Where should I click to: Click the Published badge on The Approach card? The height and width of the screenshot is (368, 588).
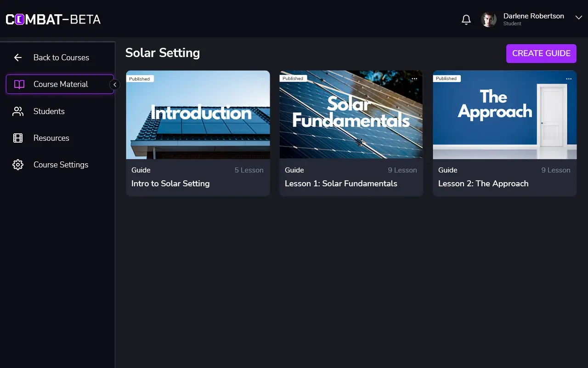[x=446, y=79]
